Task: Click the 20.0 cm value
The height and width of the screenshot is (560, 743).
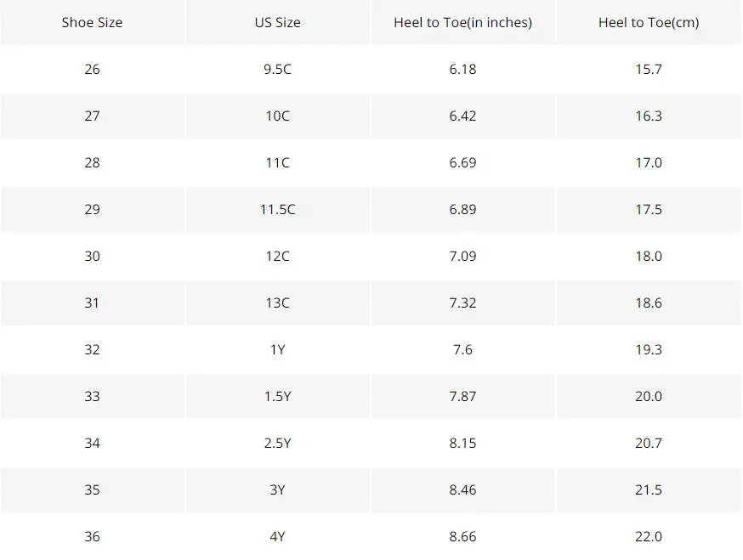Action: pos(649,396)
